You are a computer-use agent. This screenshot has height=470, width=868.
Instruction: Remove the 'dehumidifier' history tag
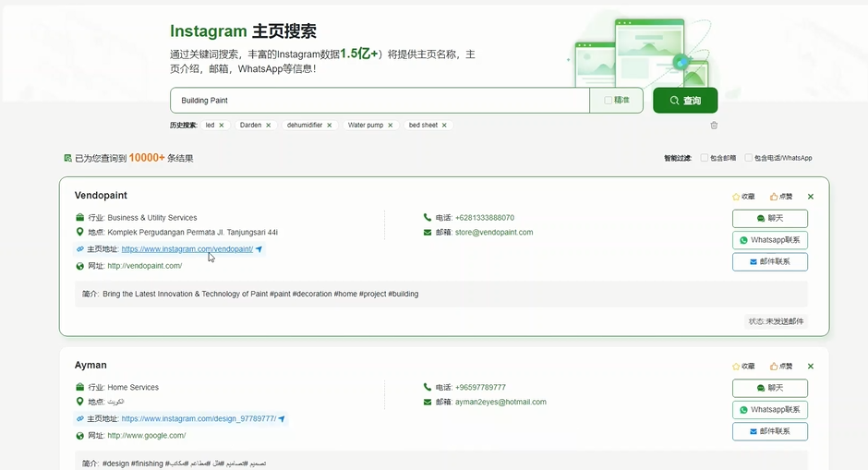[x=329, y=126]
